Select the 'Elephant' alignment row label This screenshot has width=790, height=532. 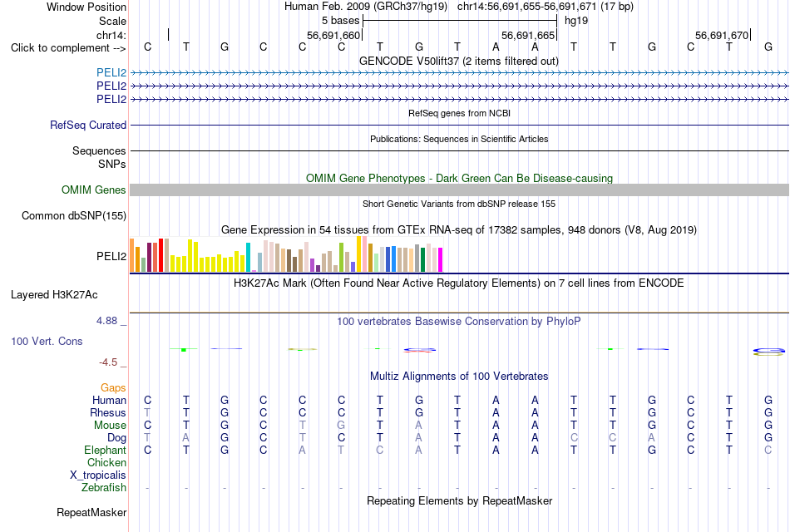(x=105, y=451)
